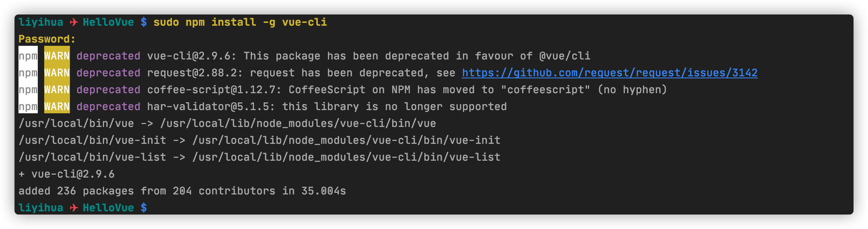Viewport: 868px width, 229px height.
Task: Click the /usr/local/bin/vue-init path text
Action: click(x=92, y=140)
